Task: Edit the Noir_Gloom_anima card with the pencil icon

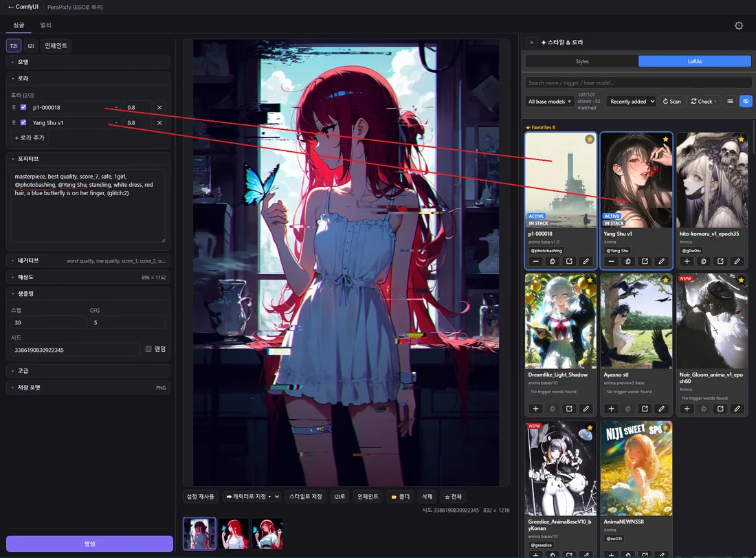Action: pyautogui.click(x=737, y=408)
